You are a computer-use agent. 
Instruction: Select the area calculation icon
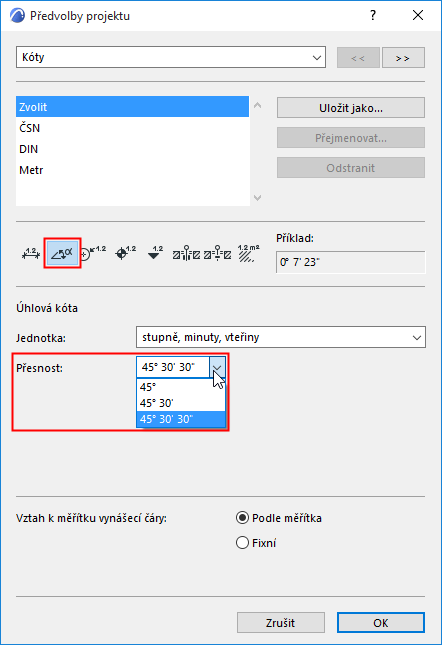pyautogui.click(x=248, y=253)
